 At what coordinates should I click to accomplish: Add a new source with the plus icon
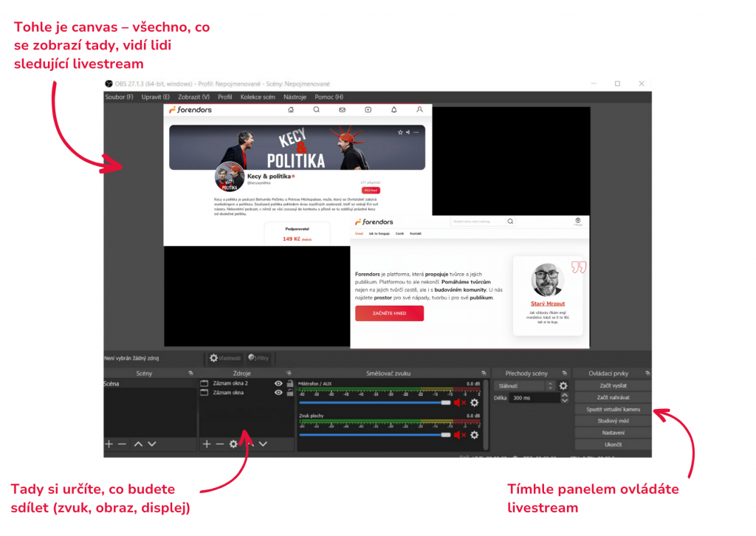tap(207, 444)
